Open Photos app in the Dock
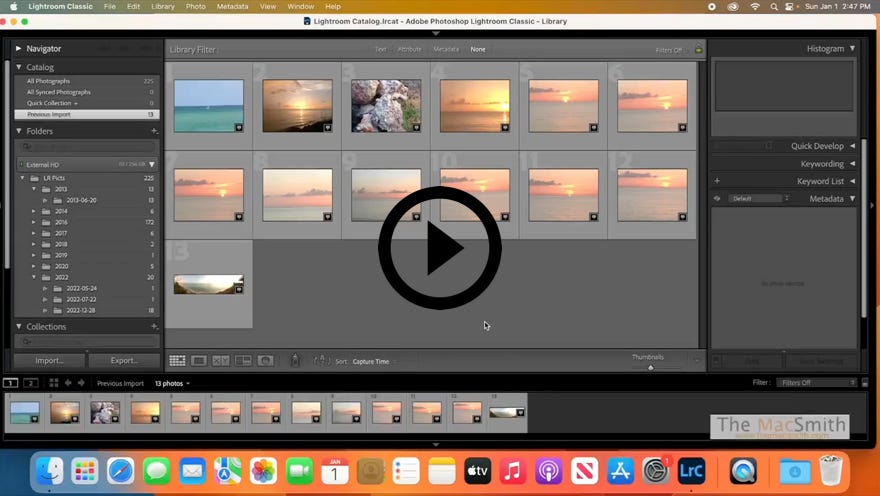880x496 pixels. (x=263, y=471)
